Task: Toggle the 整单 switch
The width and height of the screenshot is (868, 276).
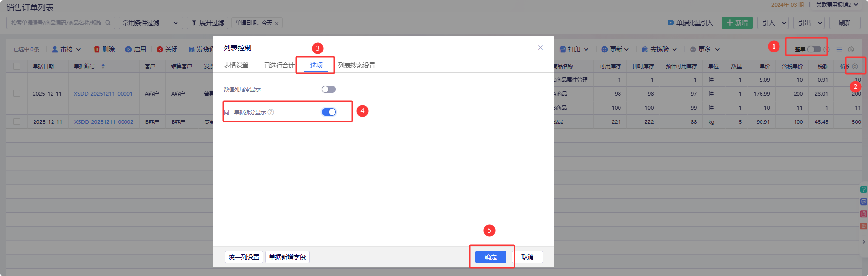Action: click(x=814, y=49)
